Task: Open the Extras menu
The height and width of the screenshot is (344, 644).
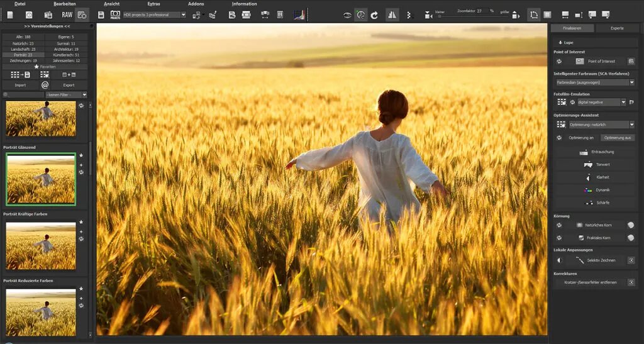Action: pos(153,4)
